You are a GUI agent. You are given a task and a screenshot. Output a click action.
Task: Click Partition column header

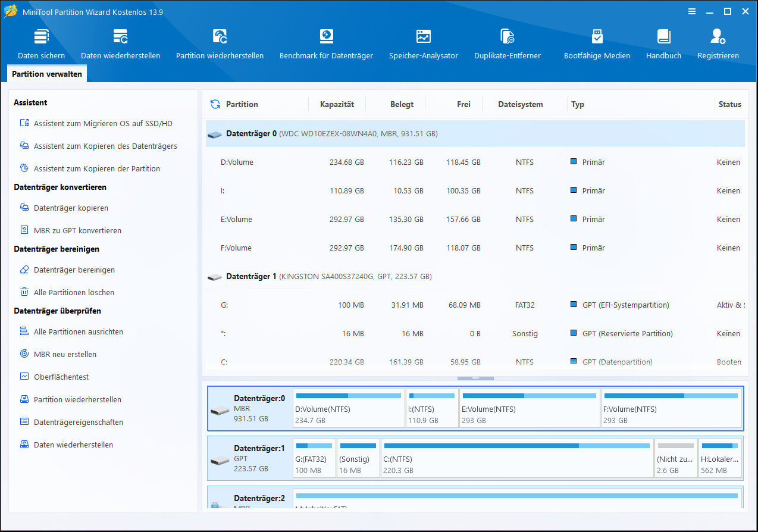(242, 104)
